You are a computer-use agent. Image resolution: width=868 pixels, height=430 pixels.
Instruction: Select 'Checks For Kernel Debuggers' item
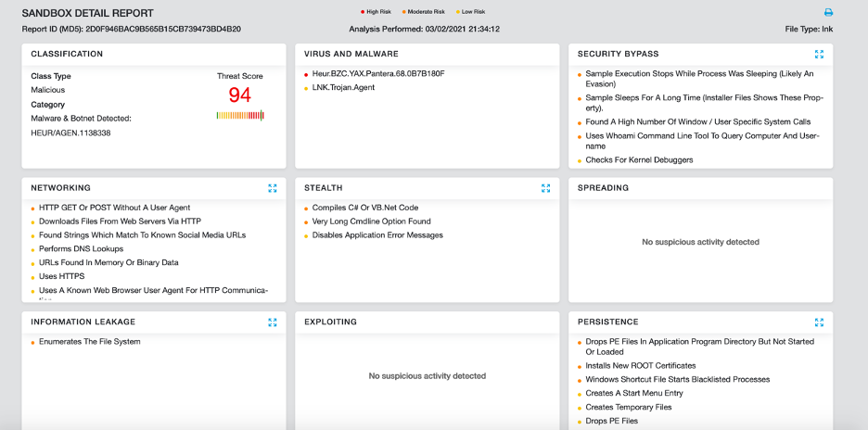tap(639, 160)
